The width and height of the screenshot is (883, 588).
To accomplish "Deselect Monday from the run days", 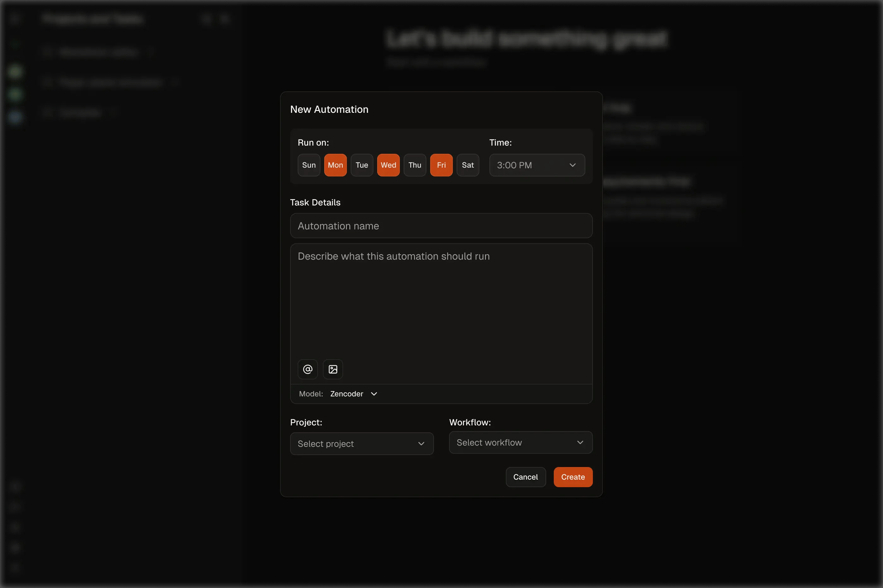I will pos(335,165).
